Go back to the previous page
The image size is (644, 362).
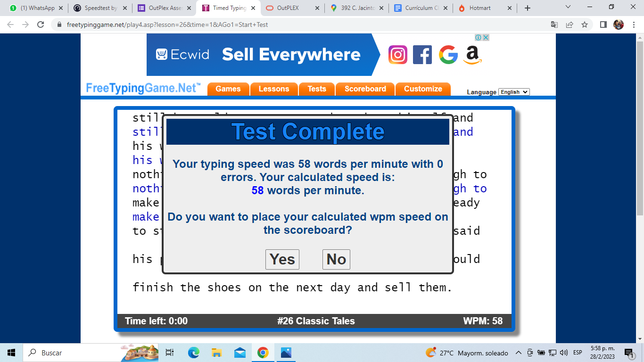point(10,25)
